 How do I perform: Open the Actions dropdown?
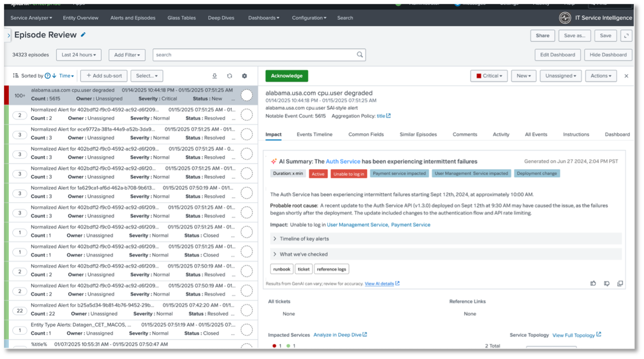coord(601,76)
